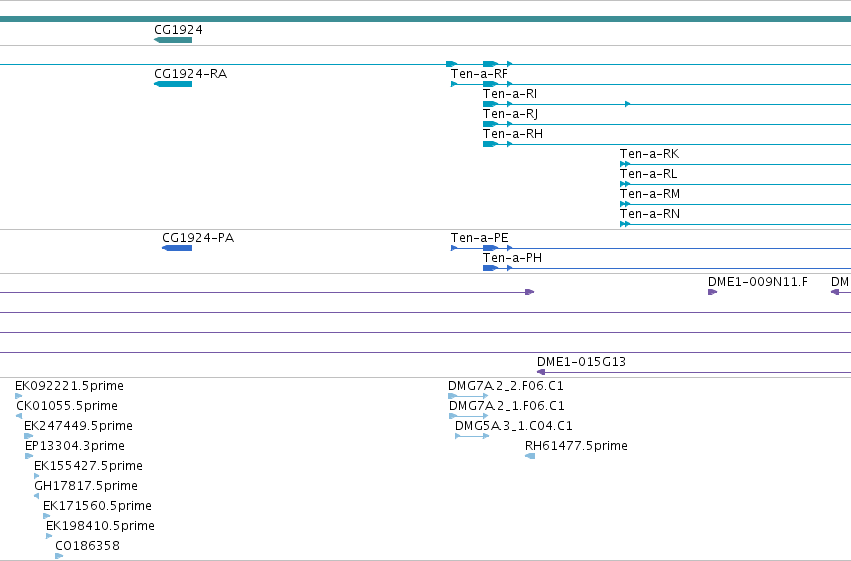The height and width of the screenshot is (561, 851).
Task: Select the EP13304.3prime EST label
Action: coord(75,447)
